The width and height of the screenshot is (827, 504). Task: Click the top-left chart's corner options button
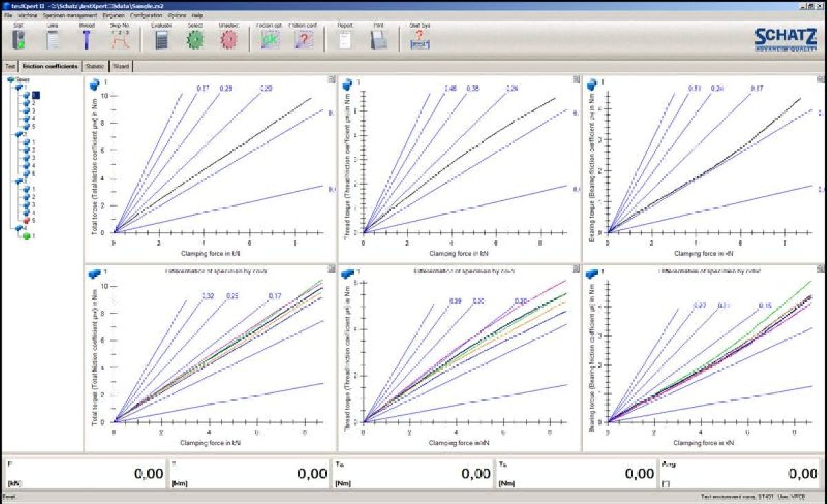[331, 80]
